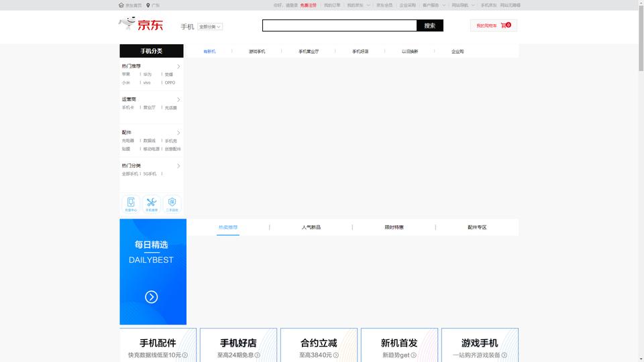Click the 手机卡 link under 运营商
The width and height of the screenshot is (644, 362).
coord(127,107)
